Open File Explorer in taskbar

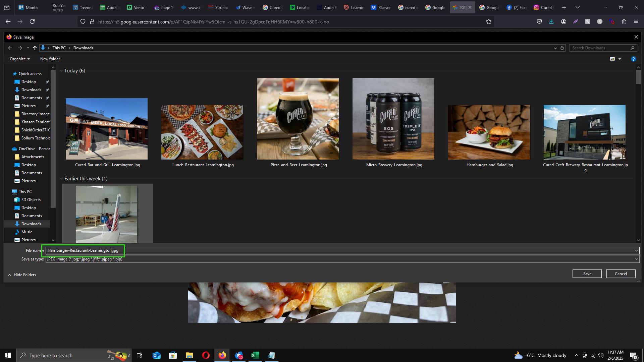coord(189,355)
